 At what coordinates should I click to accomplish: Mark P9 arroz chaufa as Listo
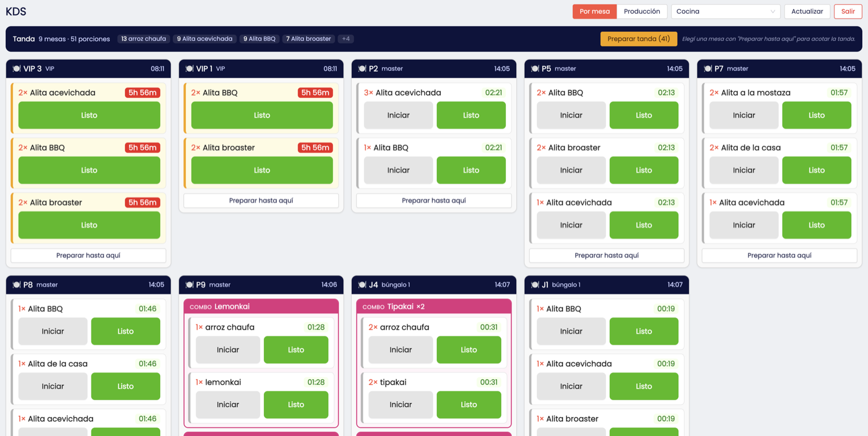coord(296,350)
